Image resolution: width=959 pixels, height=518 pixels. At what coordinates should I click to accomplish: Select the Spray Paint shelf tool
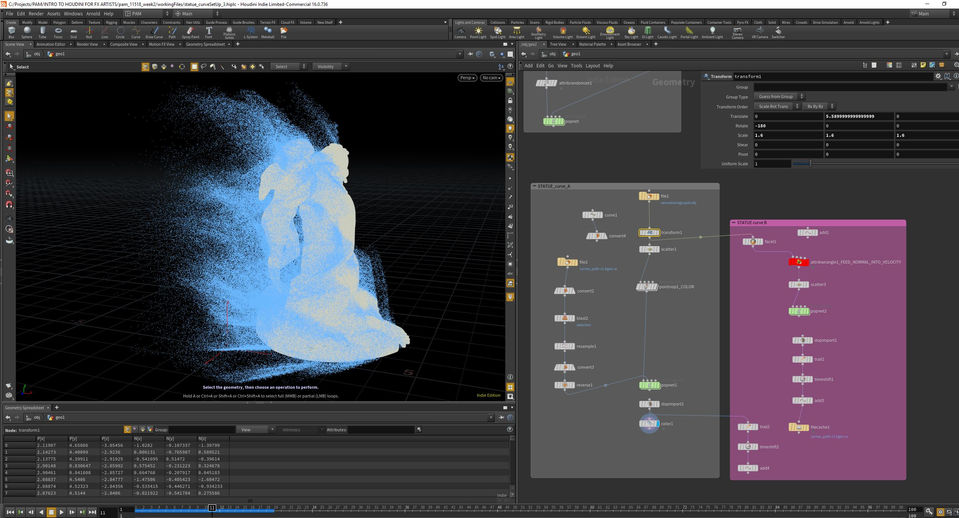[x=190, y=32]
